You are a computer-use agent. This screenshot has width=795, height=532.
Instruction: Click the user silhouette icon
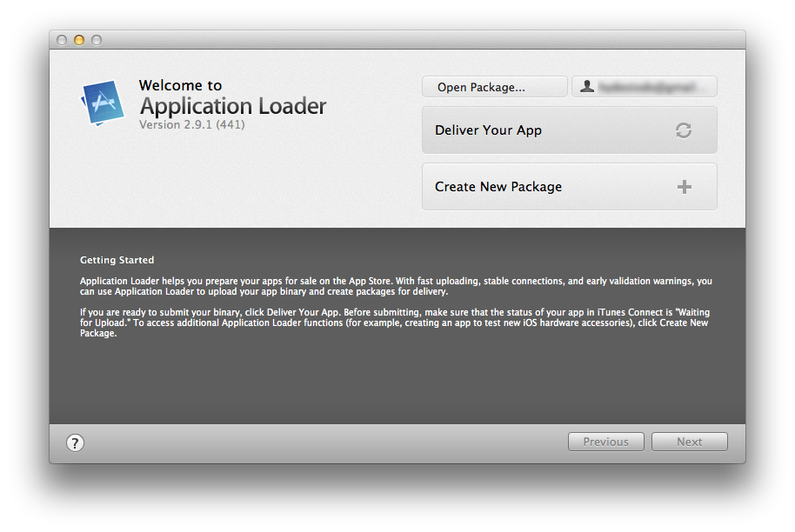(x=587, y=86)
